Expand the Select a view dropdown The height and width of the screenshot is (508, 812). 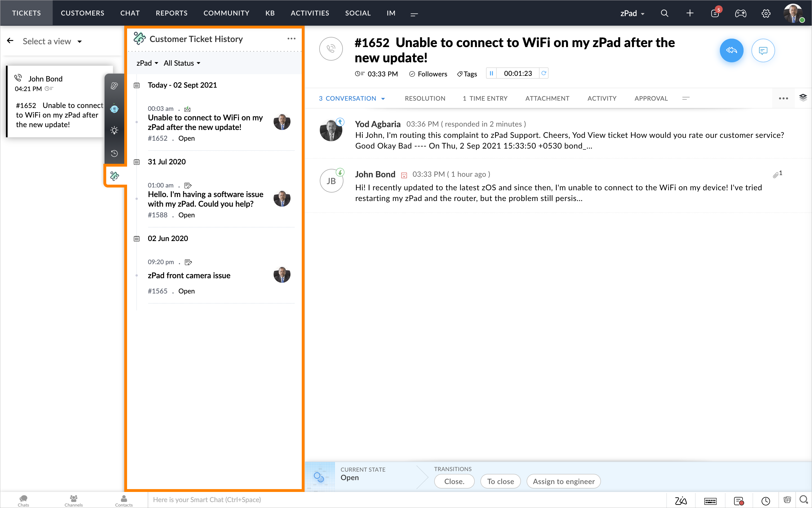tap(52, 41)
